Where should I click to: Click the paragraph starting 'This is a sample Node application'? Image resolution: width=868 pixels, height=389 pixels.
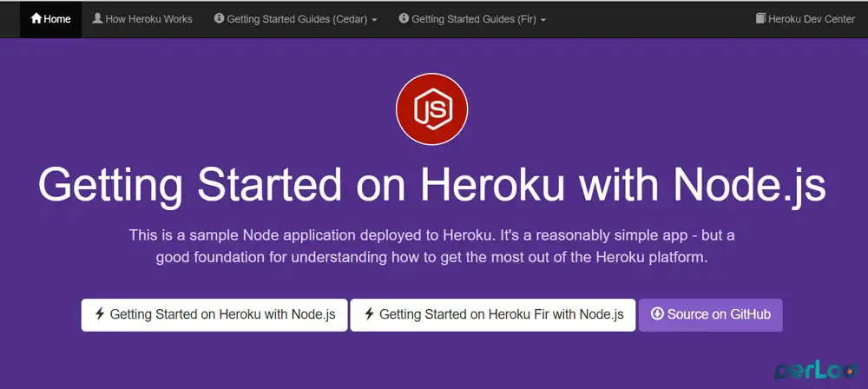click(431, 247)
